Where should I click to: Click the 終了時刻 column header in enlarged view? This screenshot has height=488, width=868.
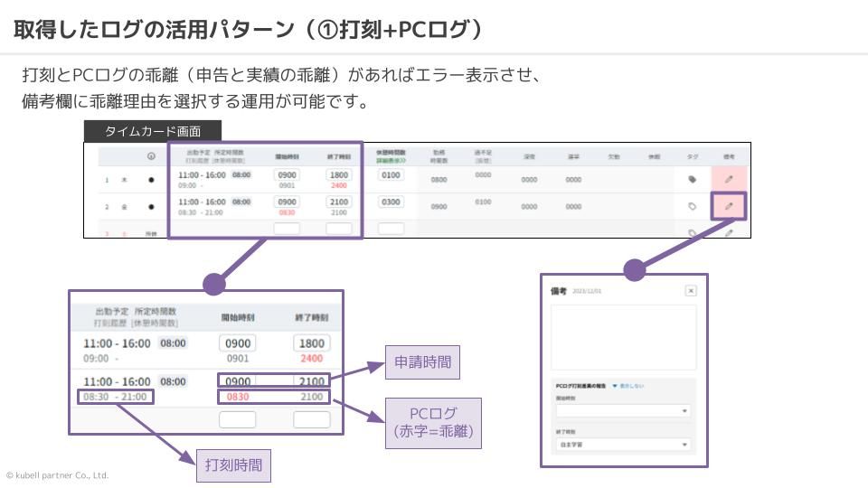pyautogui.click(x=312, y=317)
